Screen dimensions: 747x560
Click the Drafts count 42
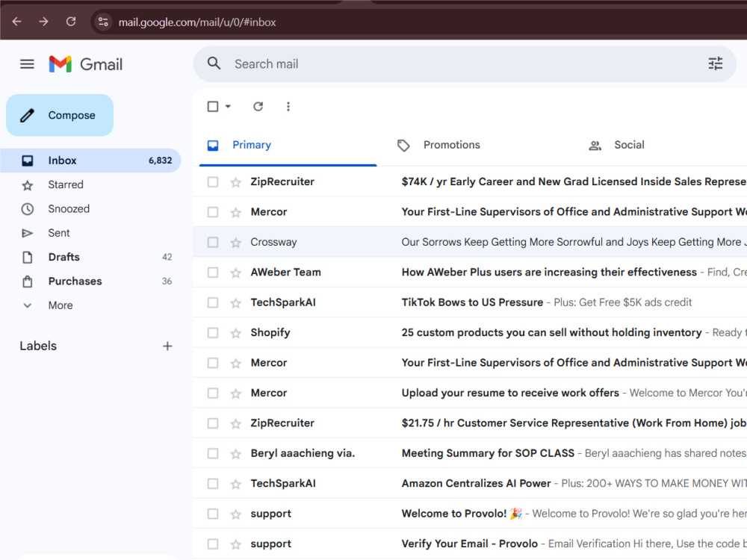(167, 257)
